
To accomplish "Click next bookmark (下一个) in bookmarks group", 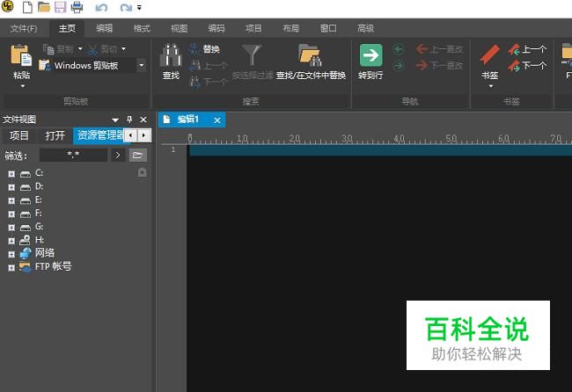I will tap(527, 65).
